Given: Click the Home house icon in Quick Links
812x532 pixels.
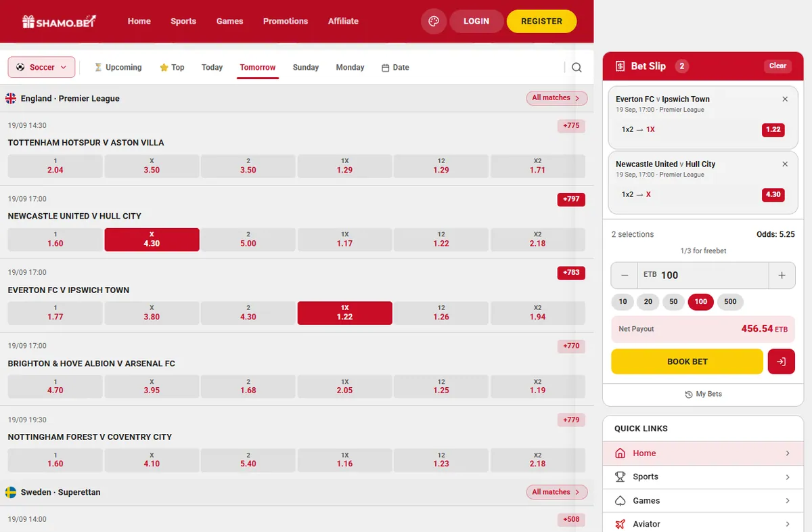Looking at the screenshot, I should click(x=620, y=453).
